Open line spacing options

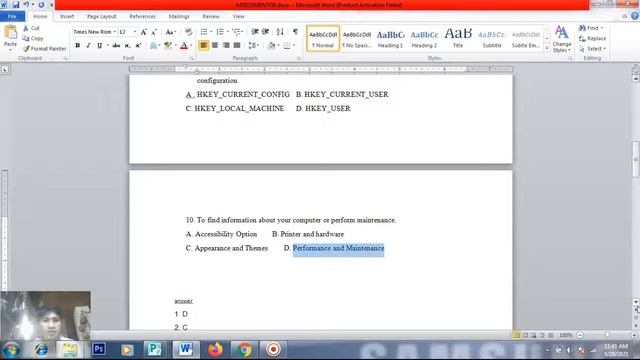[x=253, y=45]
